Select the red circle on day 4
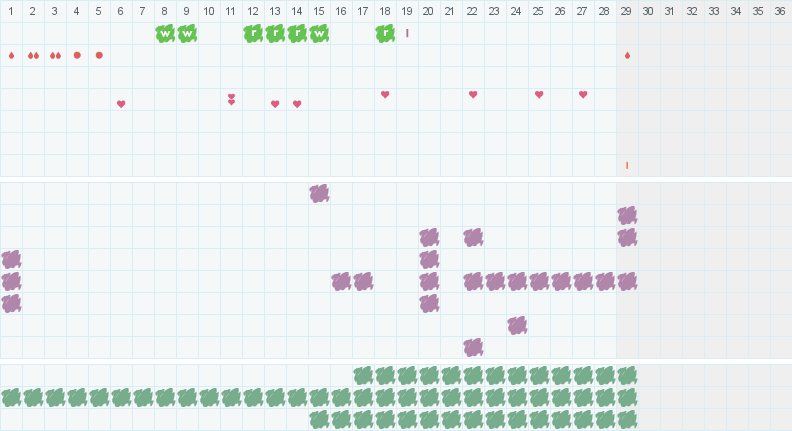The height and width of the screenshot is (431, 792). 77,55
